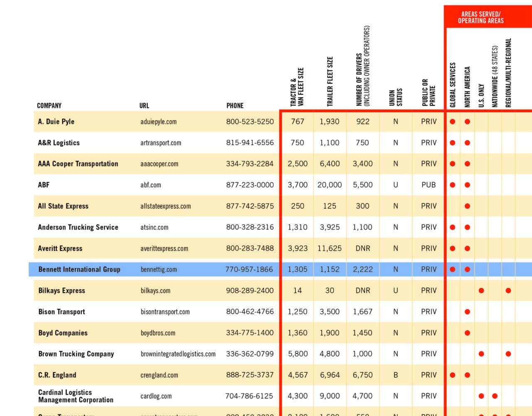Viewport: 532px width, 416px height.
Task: Click crengland.com URL
Action: 159,375
